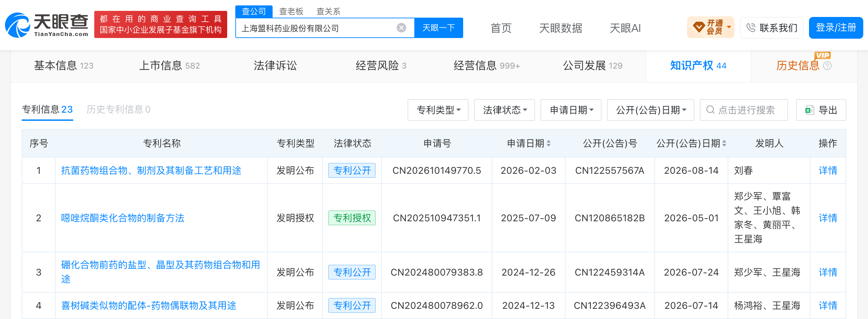Open patent 硼化合物前药的盐型、晶型及其药物组合物和用途
This screenshot has height=319, width=868.
161,272
